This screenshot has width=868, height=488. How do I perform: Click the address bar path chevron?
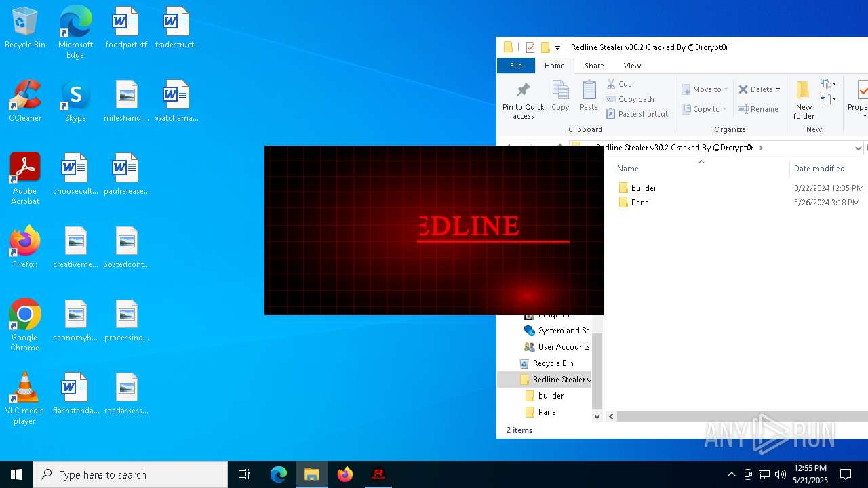[x=761, y=148]
